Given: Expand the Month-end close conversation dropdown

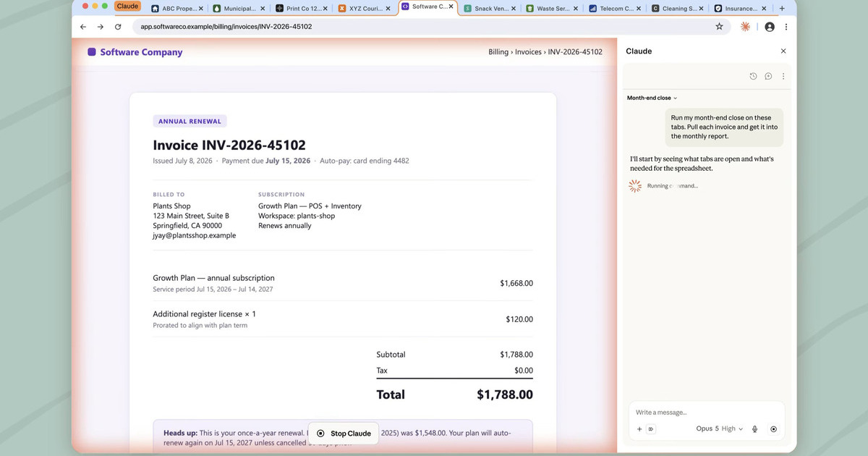Looking at the screenshot, I should (x=652, y=98).
